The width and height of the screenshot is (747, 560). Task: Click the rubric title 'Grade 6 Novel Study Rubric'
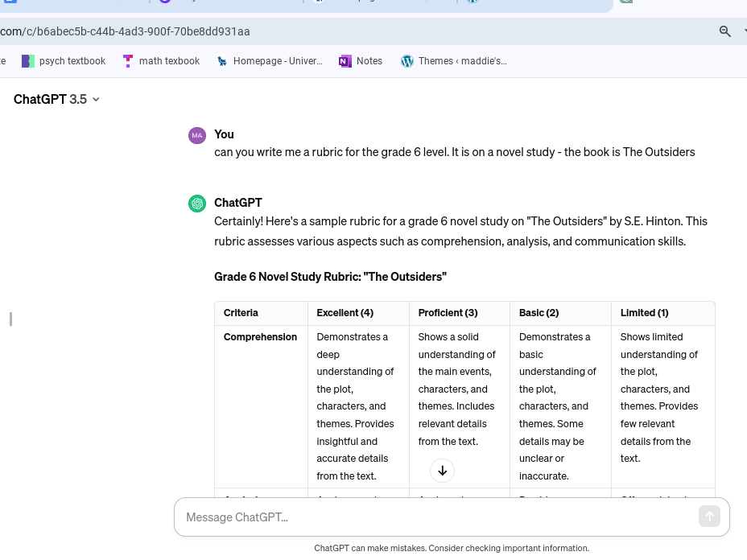(x=330, y=277)
